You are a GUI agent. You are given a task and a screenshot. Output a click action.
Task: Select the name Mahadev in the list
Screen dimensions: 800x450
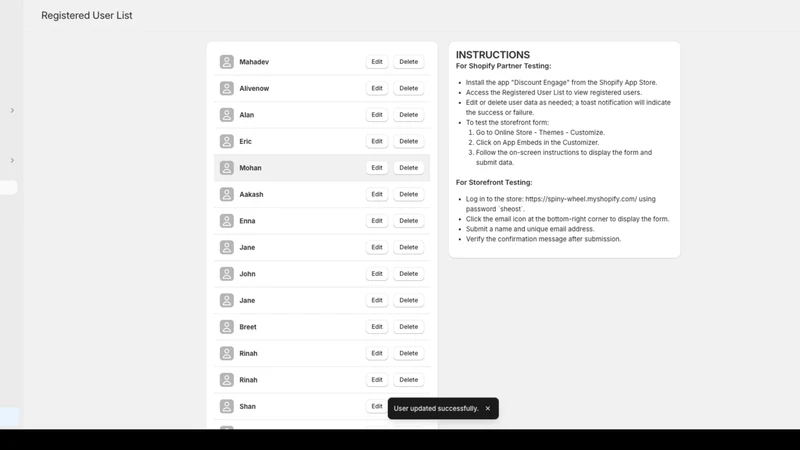tap(254, 62)
